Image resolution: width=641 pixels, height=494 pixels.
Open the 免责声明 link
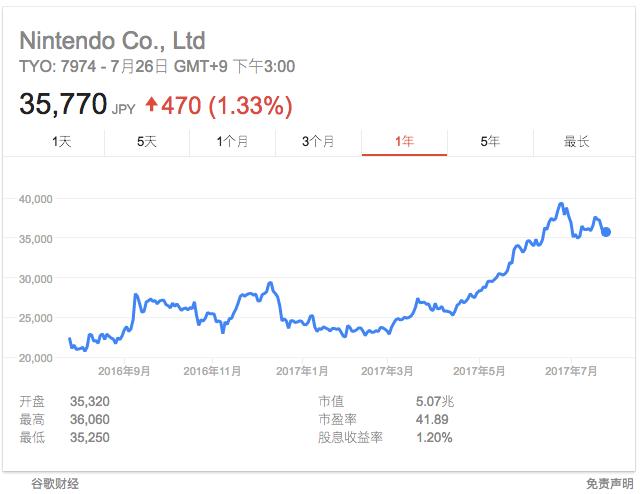[608, 483]
